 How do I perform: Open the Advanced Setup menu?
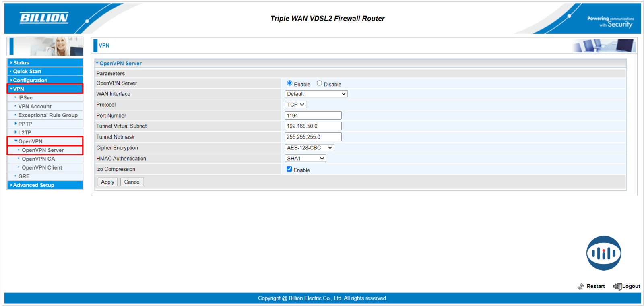33,185
